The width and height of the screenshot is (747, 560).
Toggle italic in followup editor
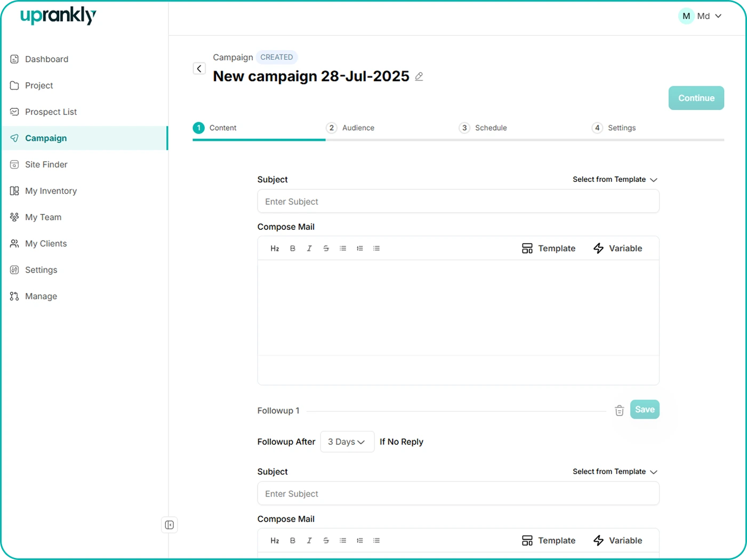tap(309, 541)
